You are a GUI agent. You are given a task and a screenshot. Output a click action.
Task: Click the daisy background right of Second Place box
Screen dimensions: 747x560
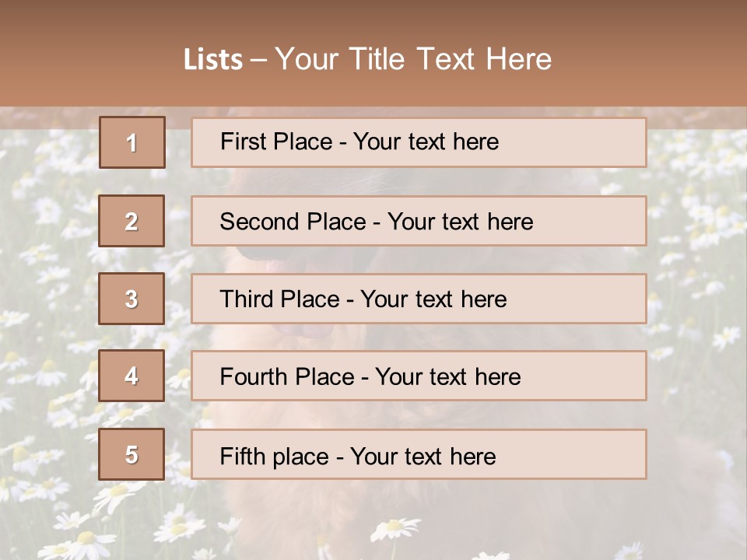696,222
